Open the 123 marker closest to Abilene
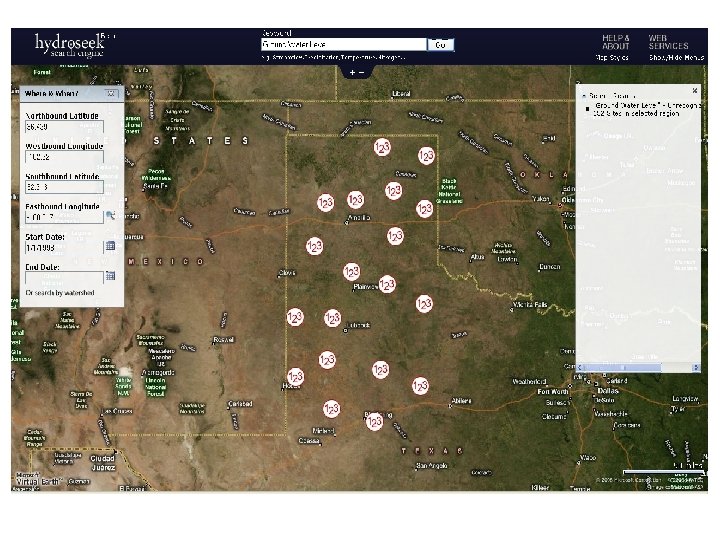Viewport: 720px width, 540px height. tap(420, 386)
